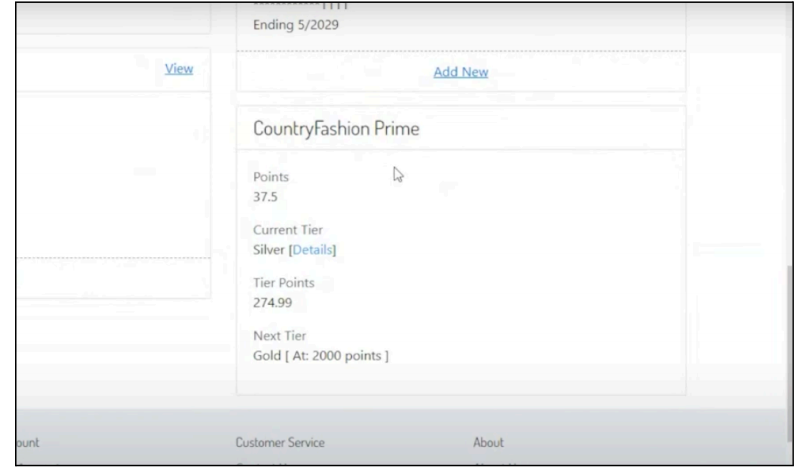This screenshot has height=473, width=805.
Task: Click the About footer heading
Action: 488,441
